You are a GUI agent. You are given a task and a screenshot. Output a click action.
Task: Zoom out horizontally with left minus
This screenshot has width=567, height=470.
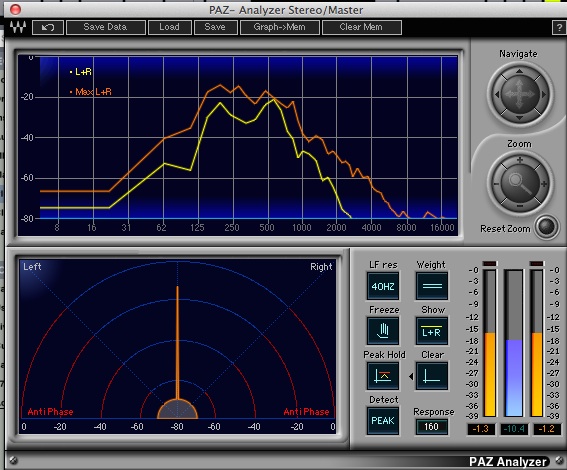496,184
